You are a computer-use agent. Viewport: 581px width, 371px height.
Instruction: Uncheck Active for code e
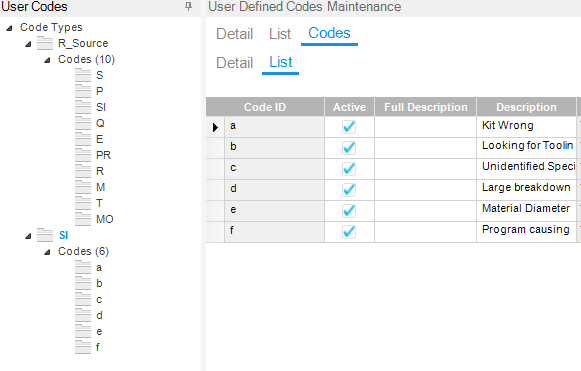pos(349,211)
